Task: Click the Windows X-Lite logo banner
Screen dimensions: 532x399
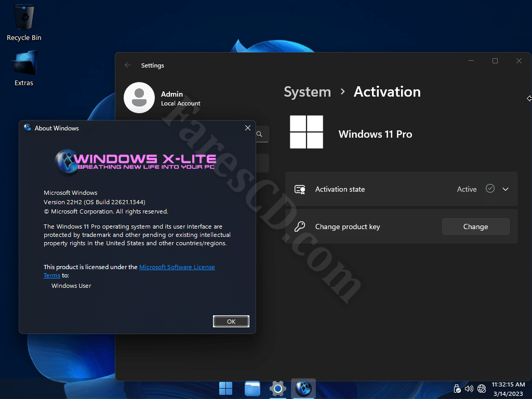Action: click(136, 162)
